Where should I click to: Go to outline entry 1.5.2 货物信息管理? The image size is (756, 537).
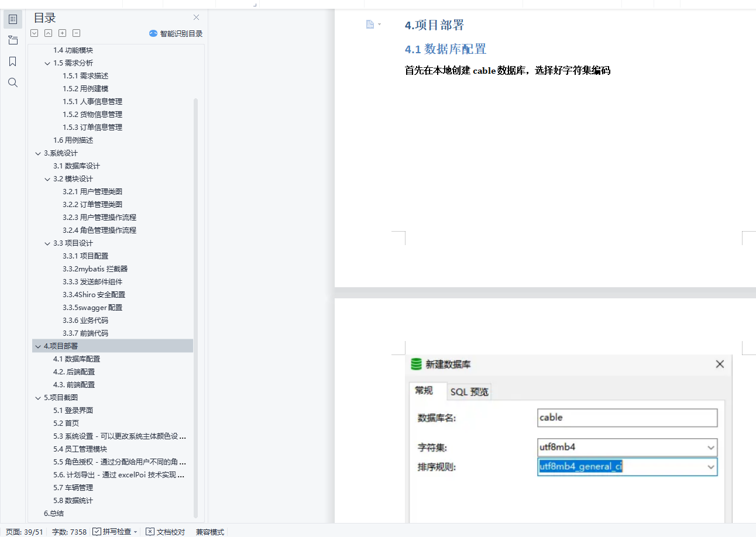pos(92,115)
